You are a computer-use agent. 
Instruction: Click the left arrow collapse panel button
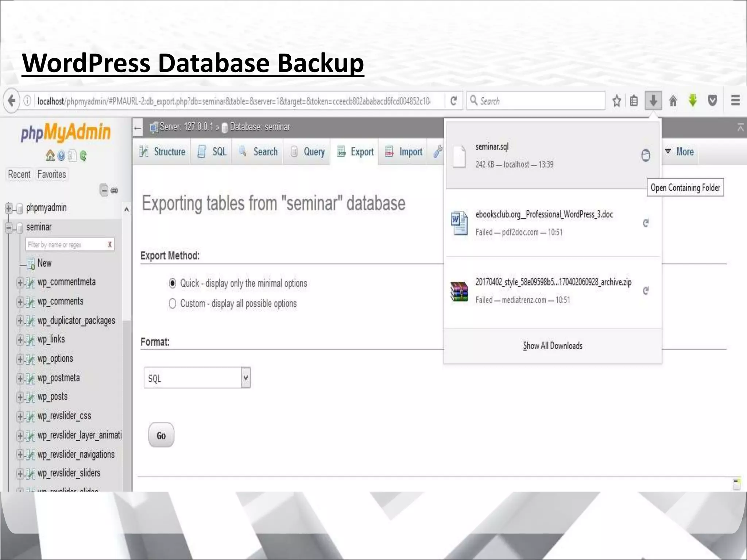pyautogui.click(x=138, y=128)
